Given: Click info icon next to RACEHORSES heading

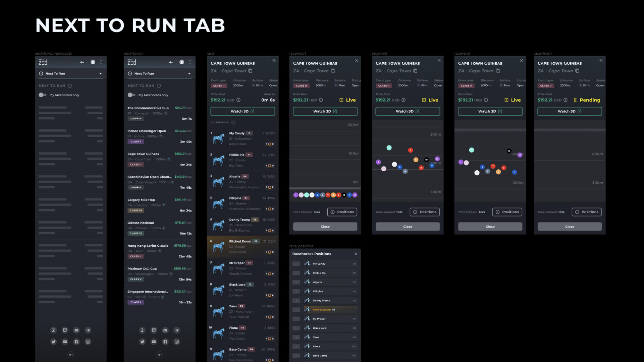Looking at the screenshot, I should click(233, 122).
